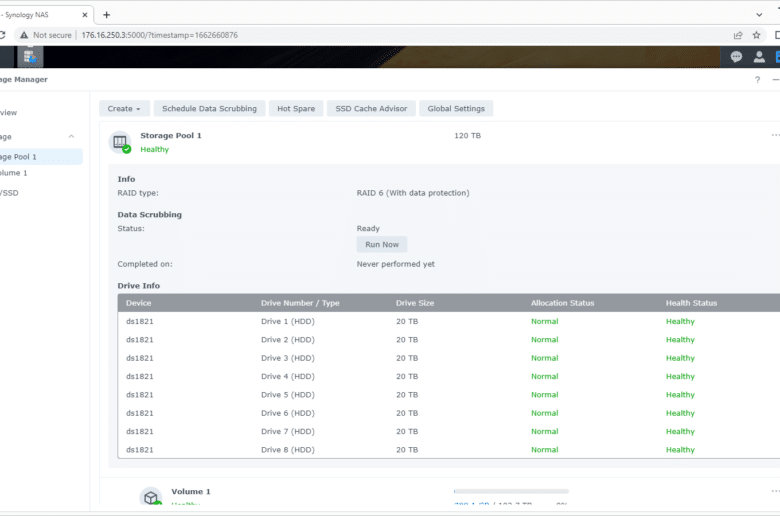This screenshot has width=780, height=516.
Task: Bookmark this page with the star icon
Action: pos(756,35)
